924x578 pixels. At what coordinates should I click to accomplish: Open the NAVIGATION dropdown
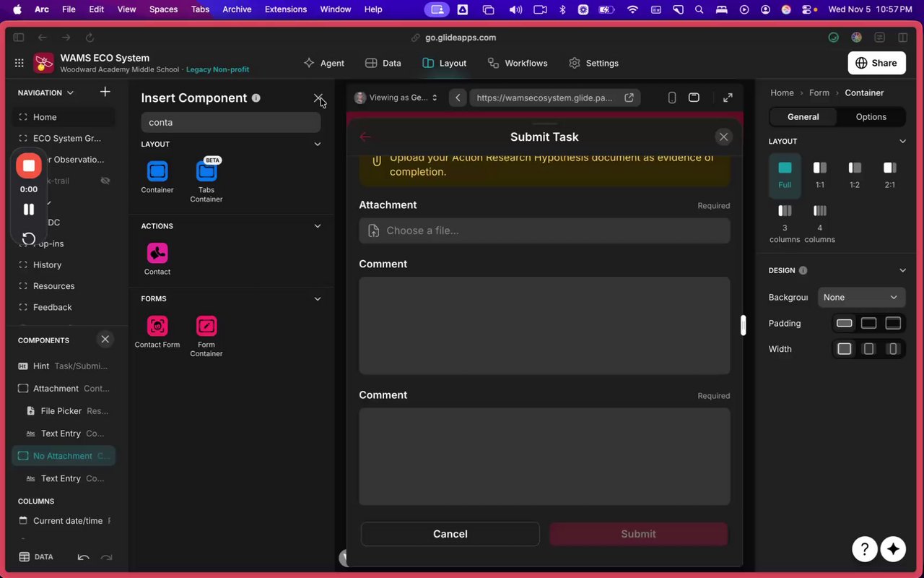(x=46, y=92)
